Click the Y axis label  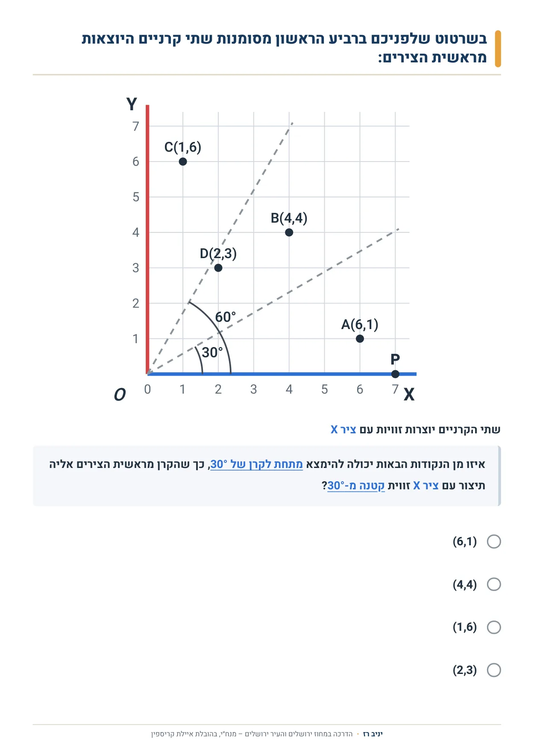pos(132,104)
